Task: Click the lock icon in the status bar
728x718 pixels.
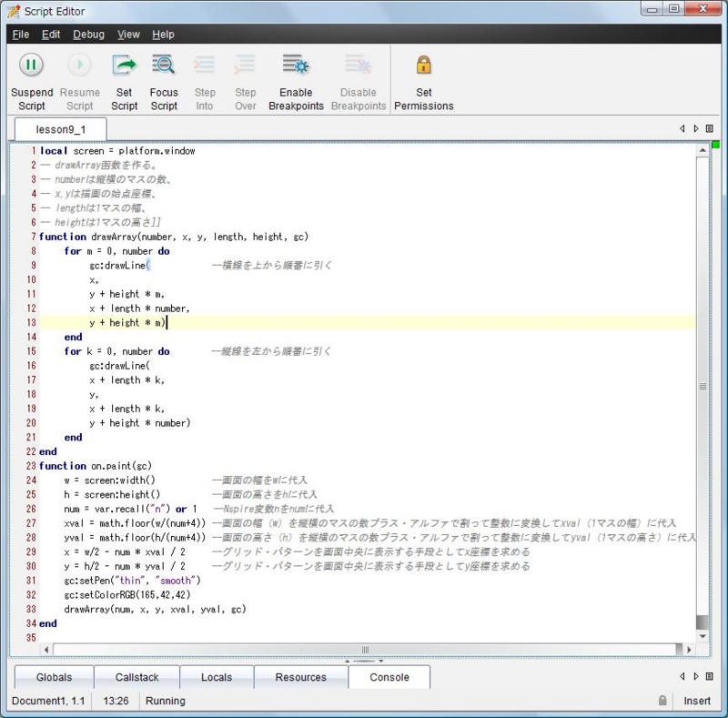Action: pos(663,701)
